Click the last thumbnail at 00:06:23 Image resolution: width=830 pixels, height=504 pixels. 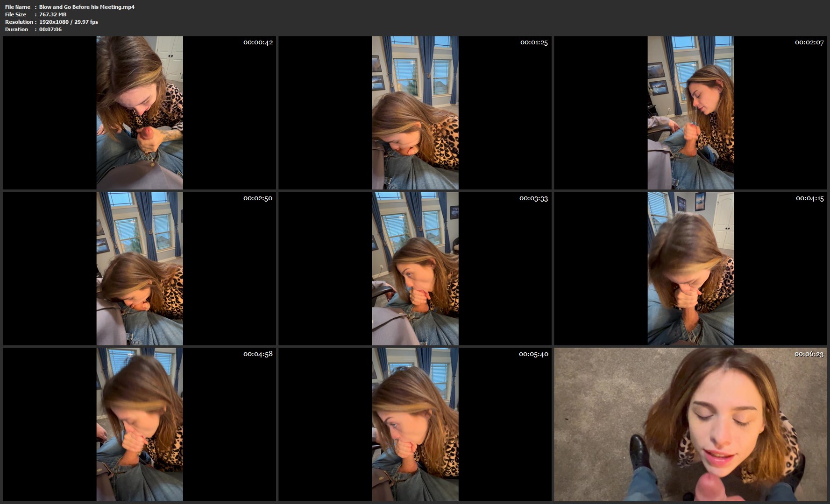click(x=690, y=424)
